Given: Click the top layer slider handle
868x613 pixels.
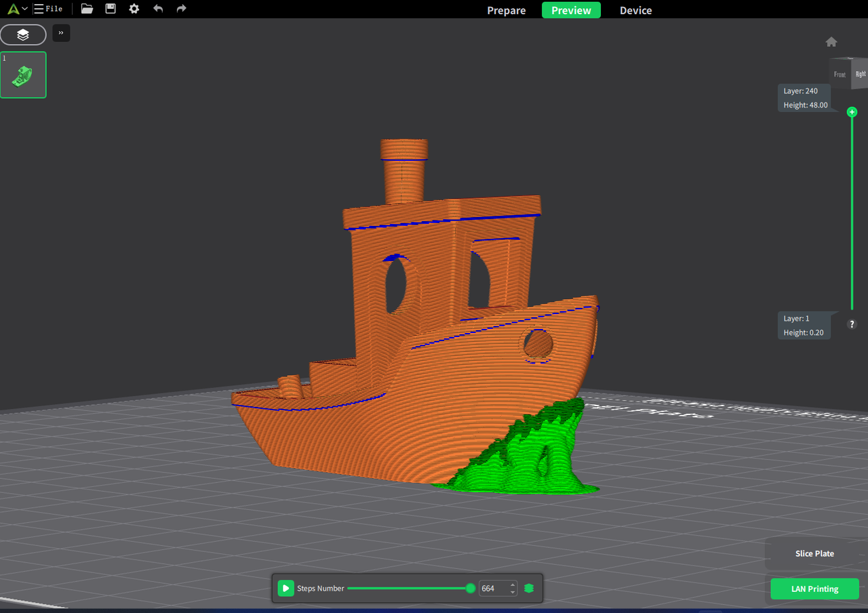Looking at the screenshot, I should [x=852, y=112].
